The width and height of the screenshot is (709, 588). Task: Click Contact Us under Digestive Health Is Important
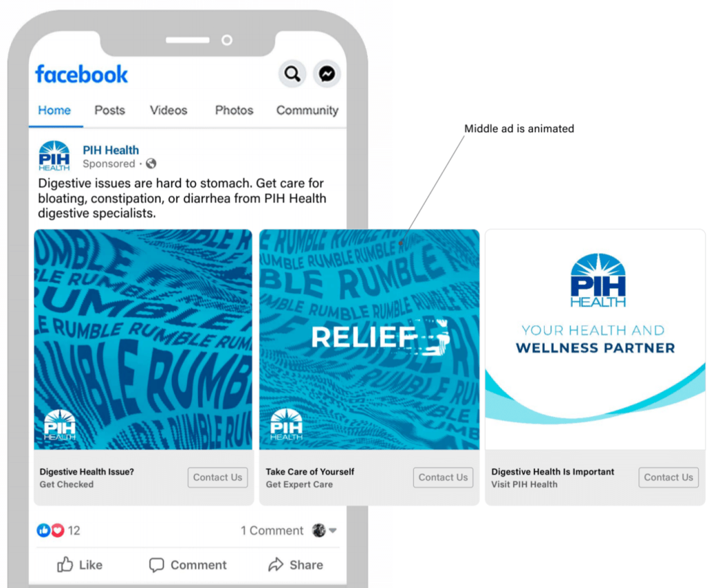pyautogui.click(x=668, y=478)
